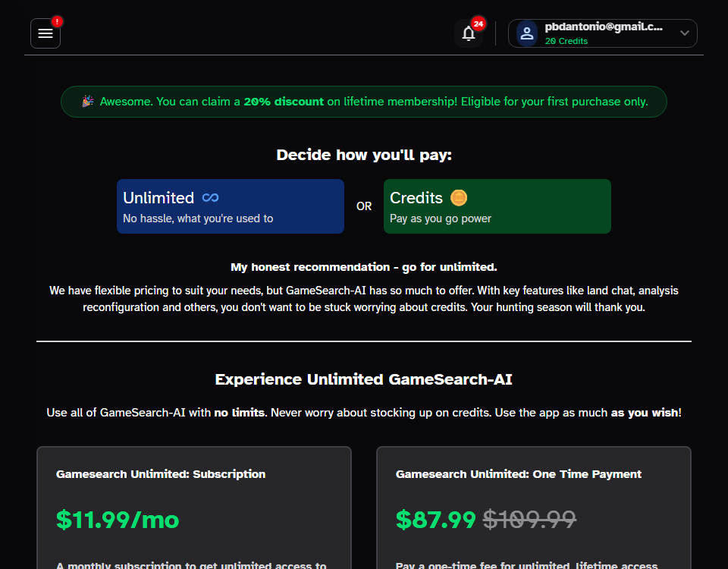
Task: Click the '20 Credits' balance label
Action: [566, 41]
